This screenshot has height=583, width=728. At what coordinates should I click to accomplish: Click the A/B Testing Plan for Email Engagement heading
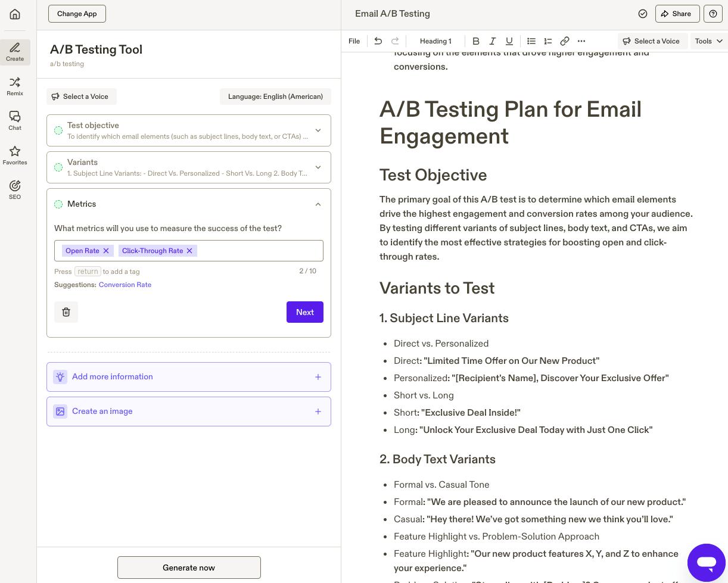coord(511,123)
